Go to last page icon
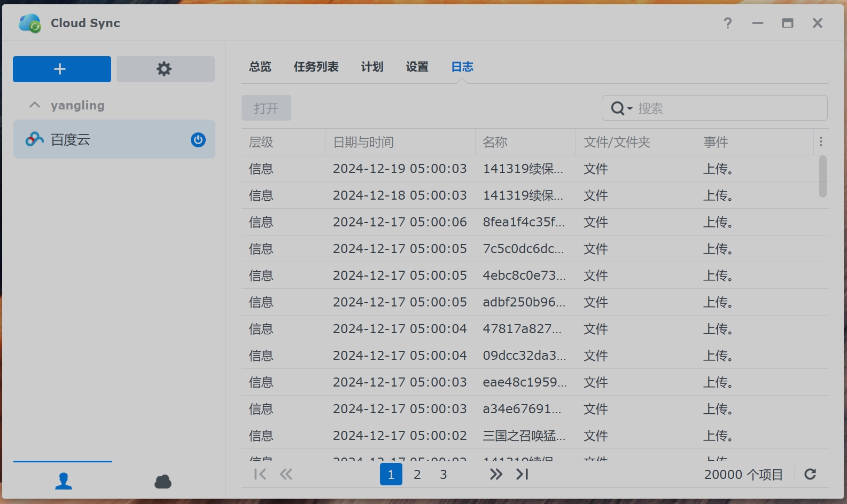847x504 pixels. (x=522, y=474)
